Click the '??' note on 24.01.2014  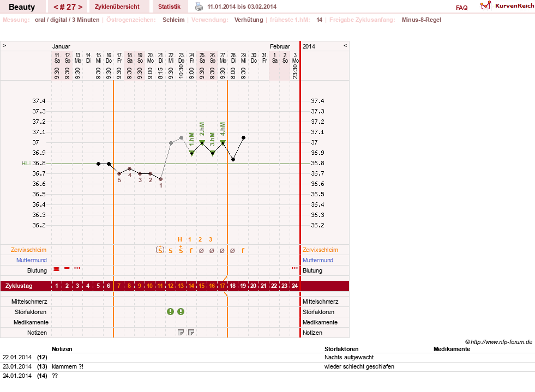tap(55, 376)
